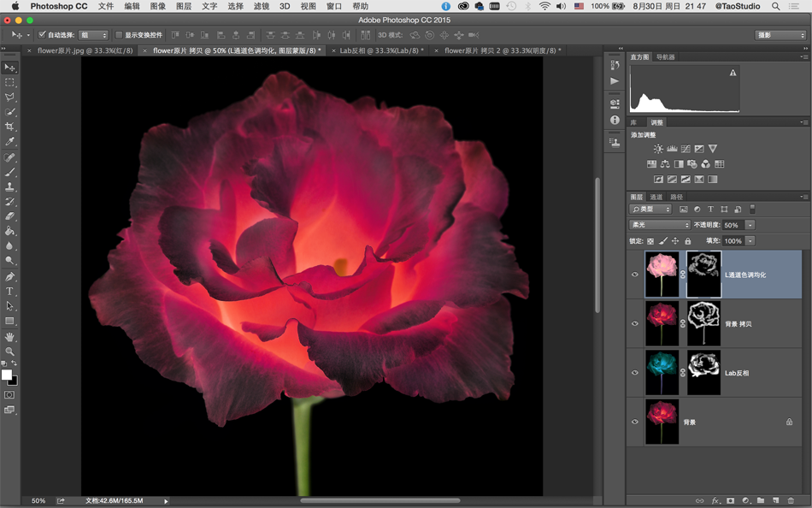Click the background color swatch
Screen dimensions: 812x508
[14, 382]
